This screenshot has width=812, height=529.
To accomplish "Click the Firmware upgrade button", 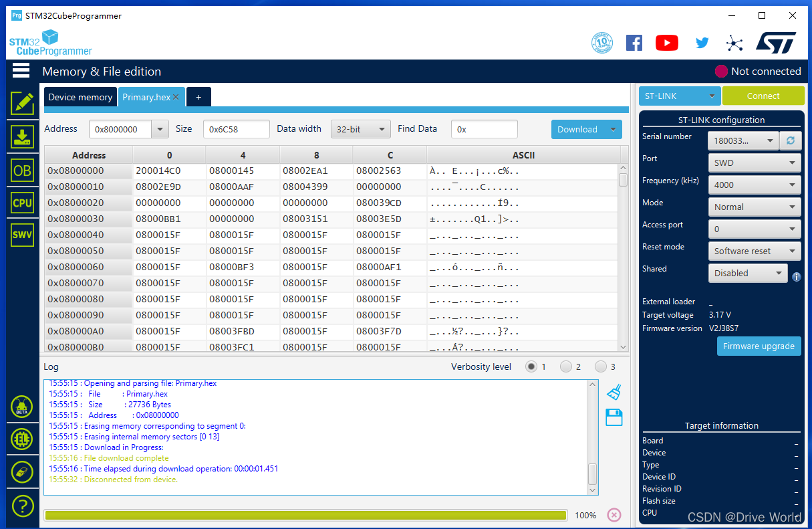I will [759, 346].
